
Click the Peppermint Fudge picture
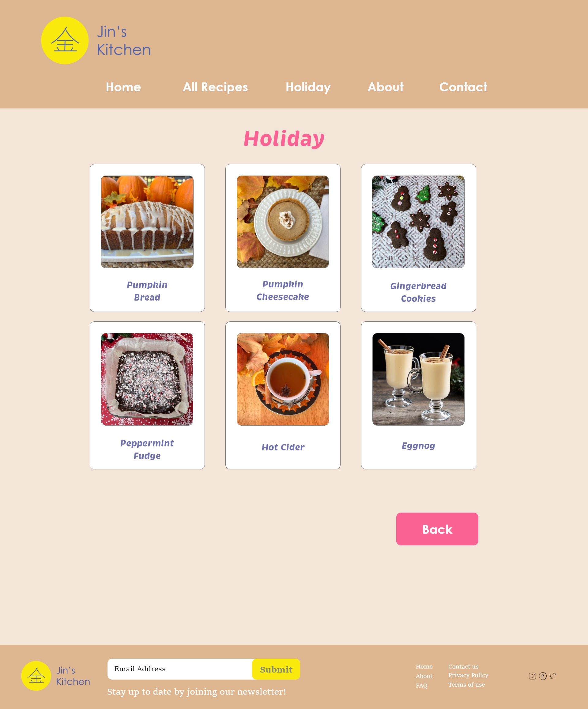(147, 379)
